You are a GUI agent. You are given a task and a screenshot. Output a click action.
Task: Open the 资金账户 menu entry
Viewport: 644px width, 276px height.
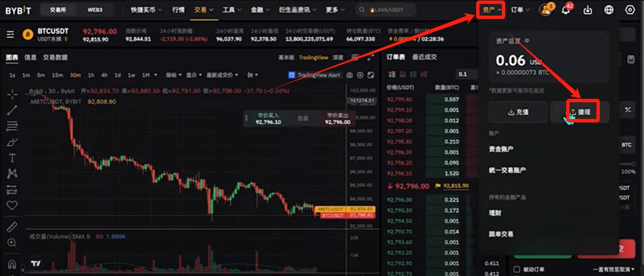coord(501,149)
